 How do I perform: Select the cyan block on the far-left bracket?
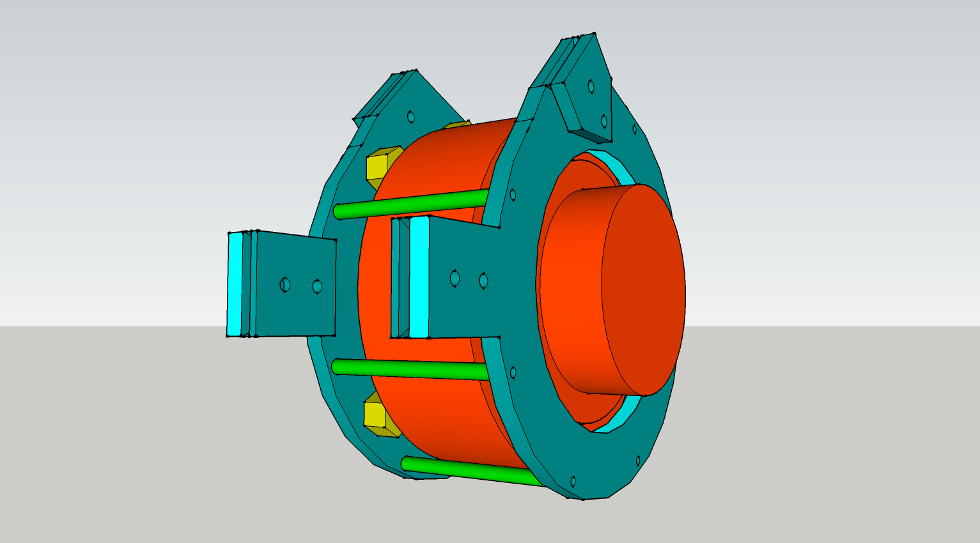pyautogui.click(x=235, y=284)
